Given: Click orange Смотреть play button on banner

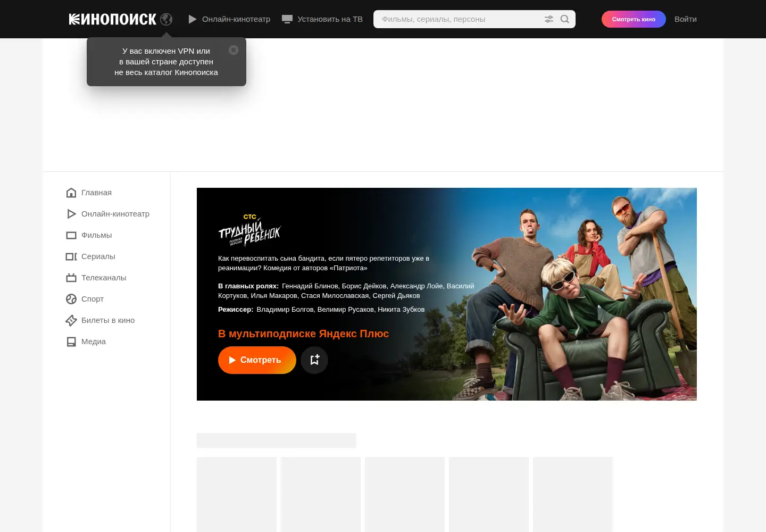Looking at the screenshot, I should pyautogui.click(x=257, y=360).
